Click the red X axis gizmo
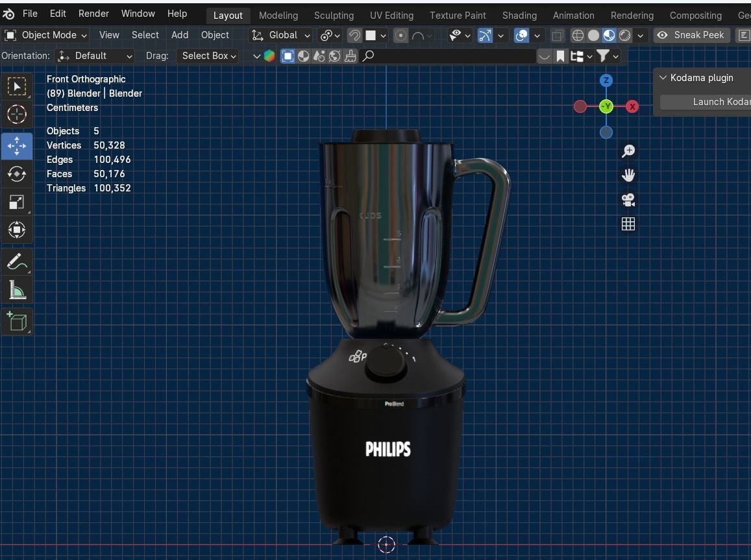 pos(632,106)
